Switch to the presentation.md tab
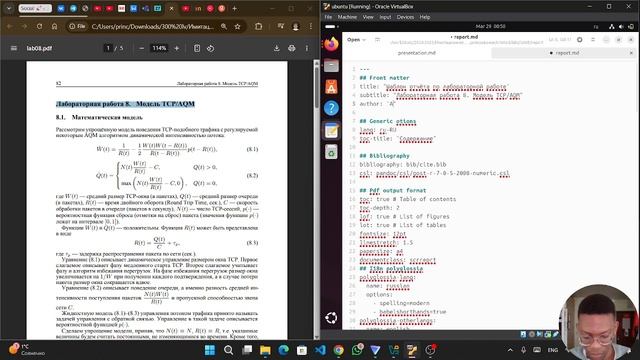 coord(416,53)
